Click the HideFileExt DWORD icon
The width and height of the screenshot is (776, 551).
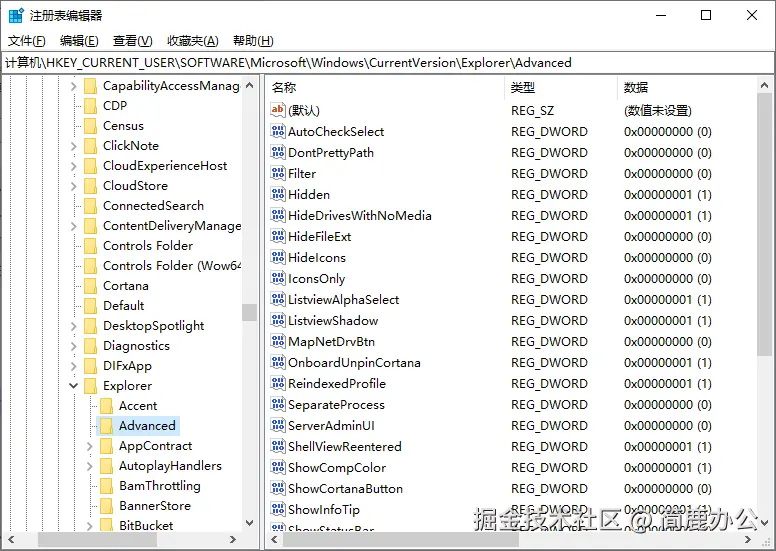[278, 236]
